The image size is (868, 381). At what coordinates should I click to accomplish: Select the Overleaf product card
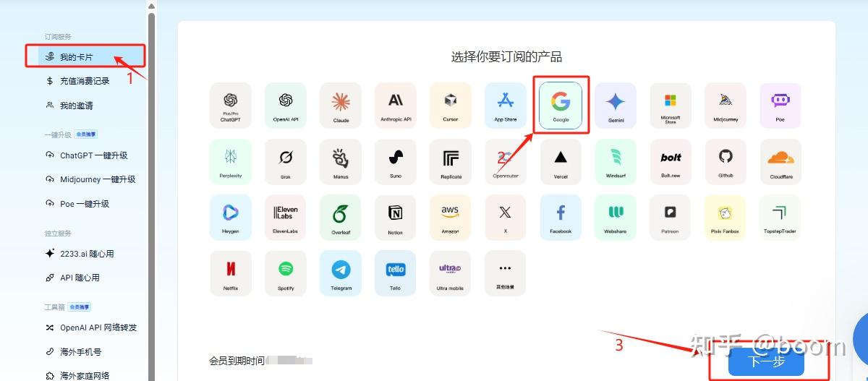pyautogui.click(x=341, y=218)
